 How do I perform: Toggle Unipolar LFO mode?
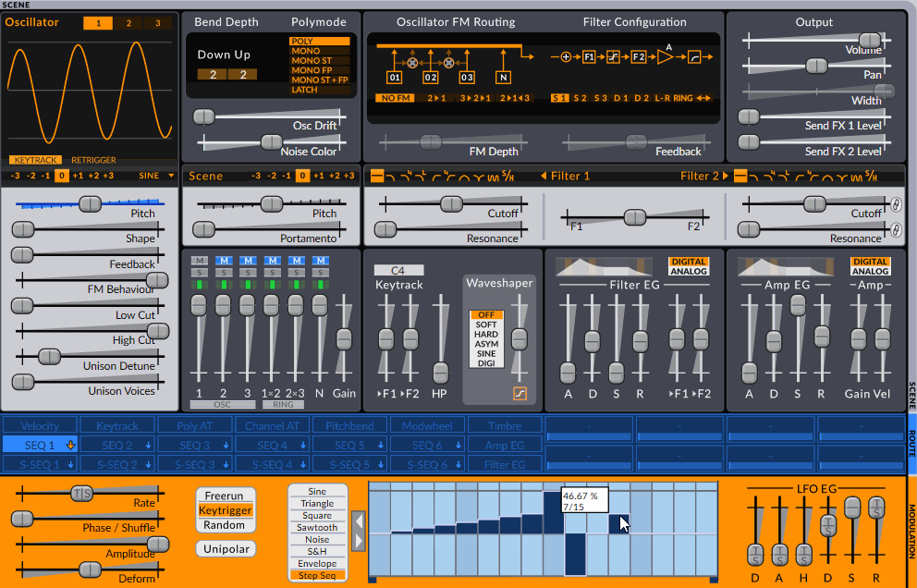[x=226, y=549]
